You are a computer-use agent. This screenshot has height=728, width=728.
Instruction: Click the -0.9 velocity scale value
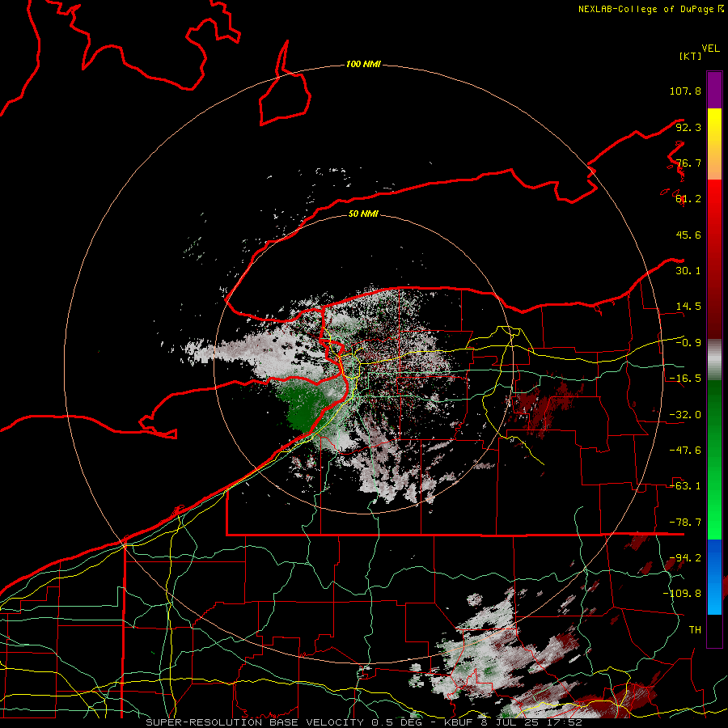(688, 343)
